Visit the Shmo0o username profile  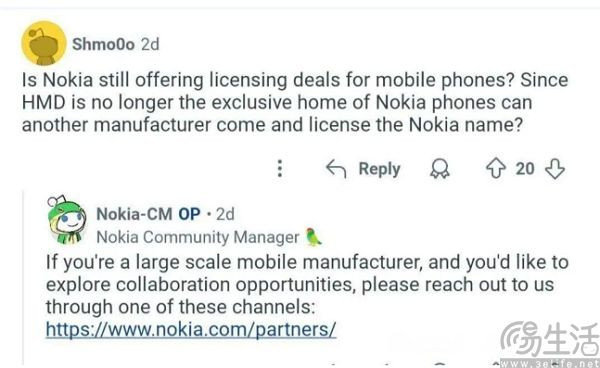(x=103, y=44)
